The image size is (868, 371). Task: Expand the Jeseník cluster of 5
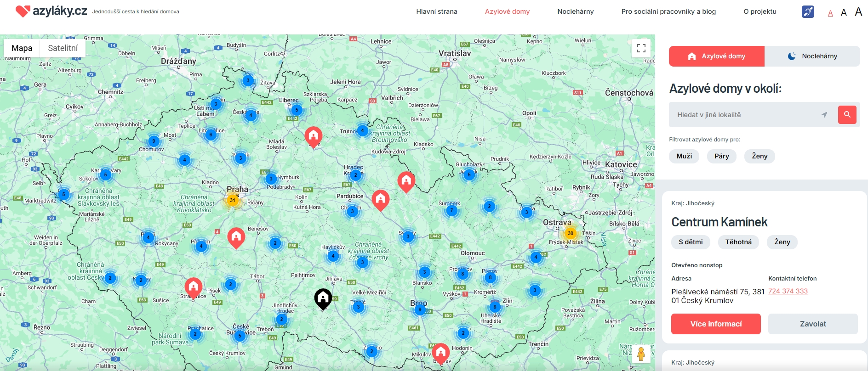click(x=469, y=174)
